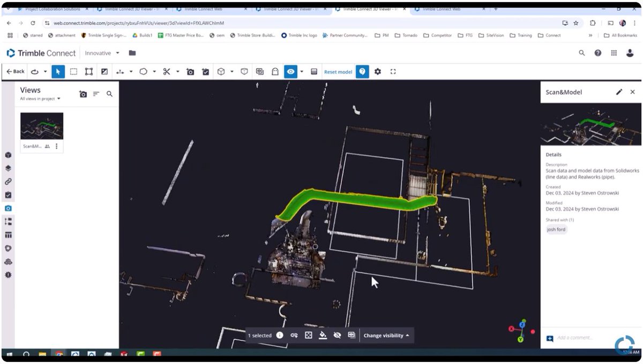Expand the measurement tool dropdown
Screen dimensions: 643x364
point(131,72)
